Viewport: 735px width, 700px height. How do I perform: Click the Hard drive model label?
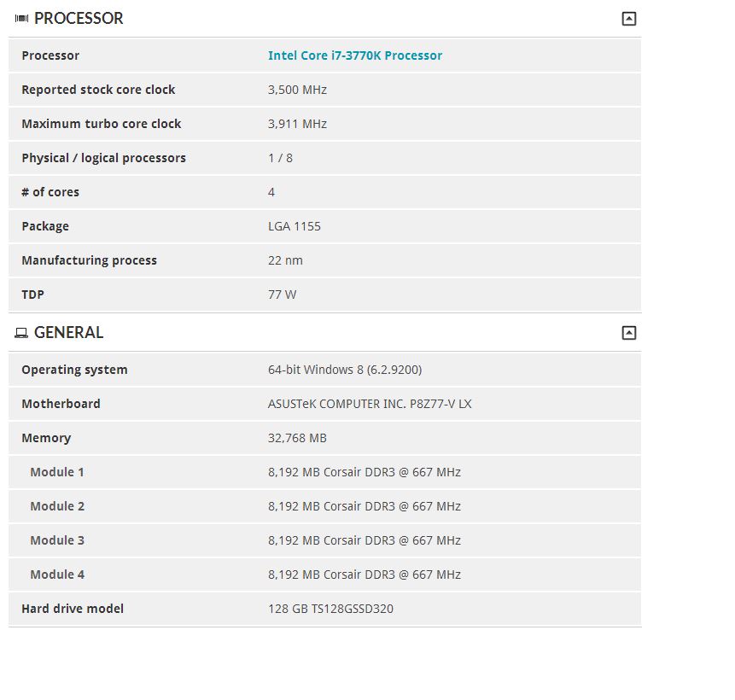click(x=73, y=609)
